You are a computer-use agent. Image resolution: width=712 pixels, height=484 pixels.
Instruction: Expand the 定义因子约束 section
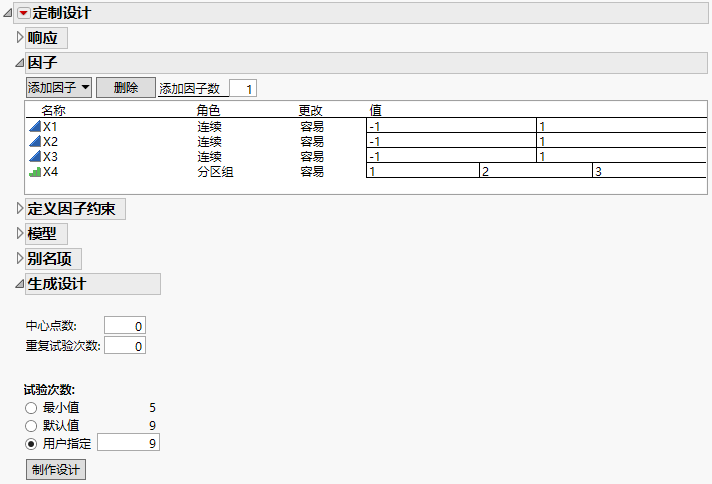(x=20, y=208)
